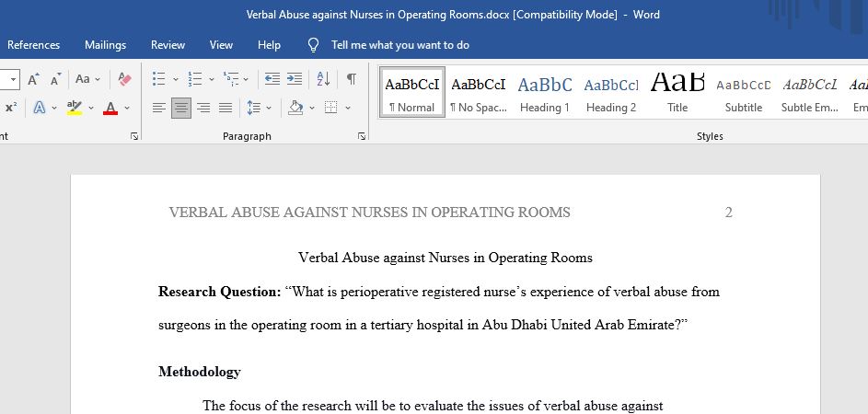This screenshot has width=868, height=414.
Task: Apply the Heading 2 style
Action: (x=611, y=92)
